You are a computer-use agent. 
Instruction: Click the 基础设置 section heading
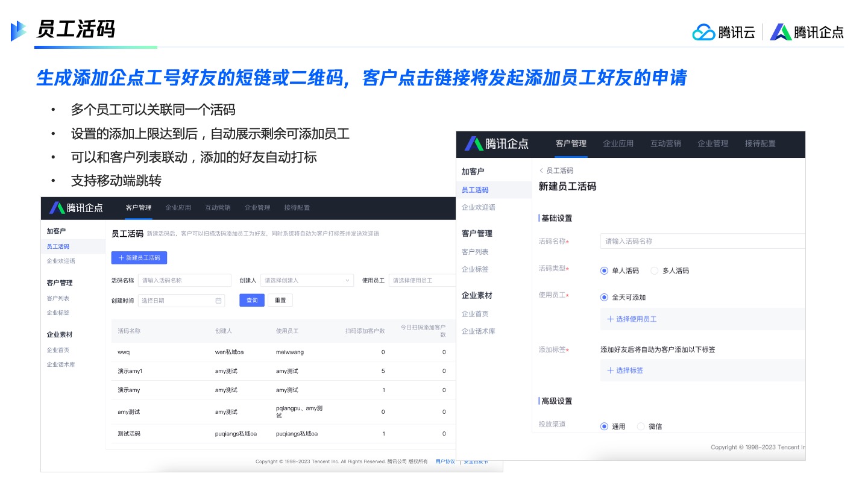tap(556, 218)
